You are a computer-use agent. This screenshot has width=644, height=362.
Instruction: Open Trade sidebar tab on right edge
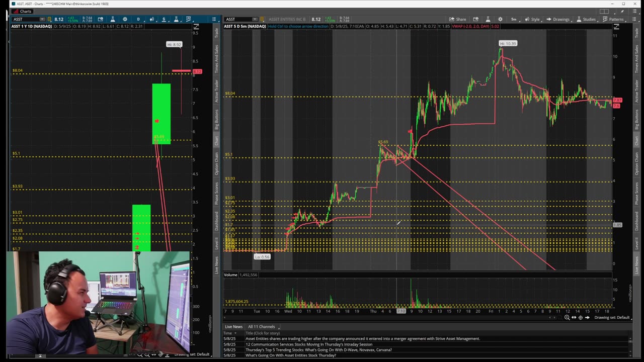636,32
